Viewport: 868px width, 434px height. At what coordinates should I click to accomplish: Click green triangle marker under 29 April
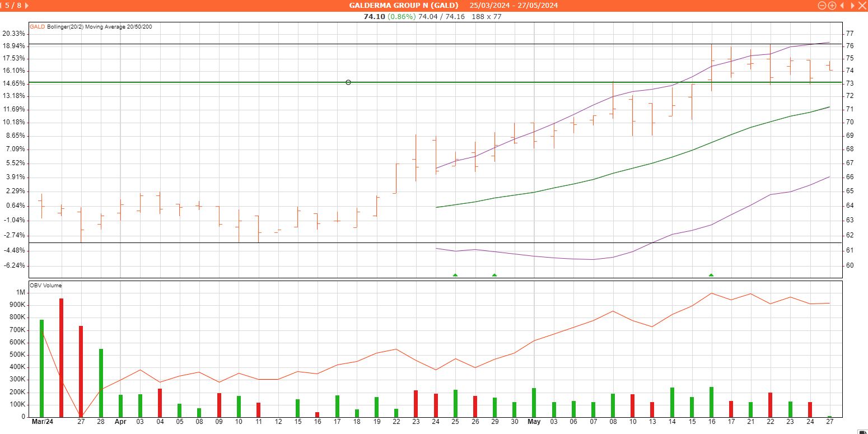(494, 275)
